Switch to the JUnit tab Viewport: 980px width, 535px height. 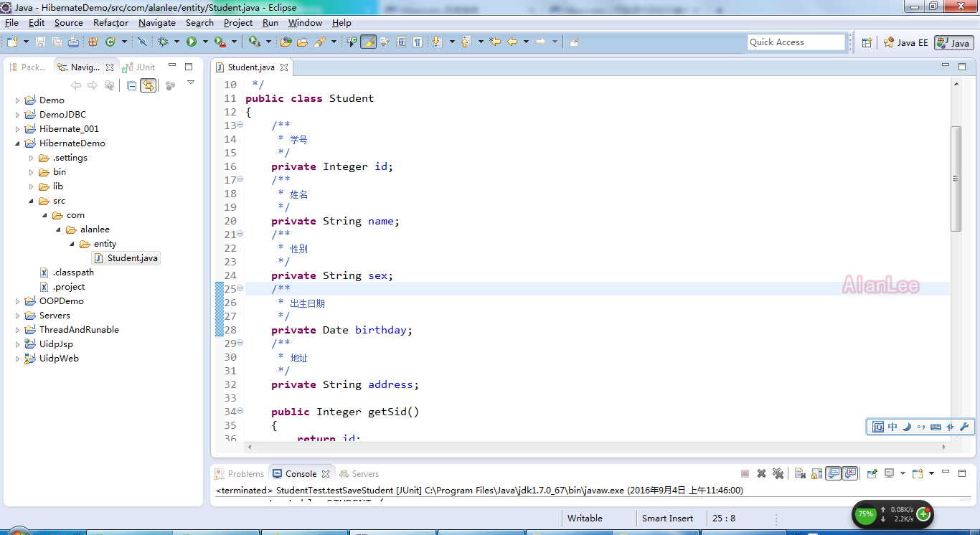(139, 67)
